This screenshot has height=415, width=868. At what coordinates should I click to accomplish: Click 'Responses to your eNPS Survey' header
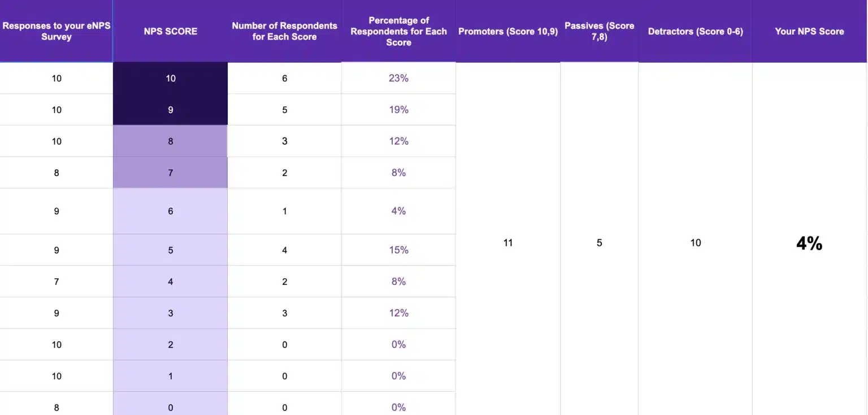pyautogui.click(x=56, y=31)
